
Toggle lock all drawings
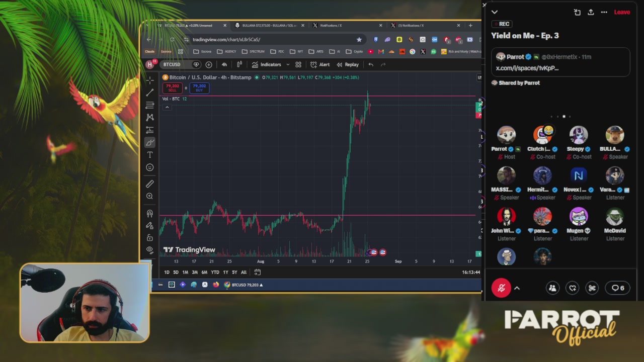coord(150,237)
